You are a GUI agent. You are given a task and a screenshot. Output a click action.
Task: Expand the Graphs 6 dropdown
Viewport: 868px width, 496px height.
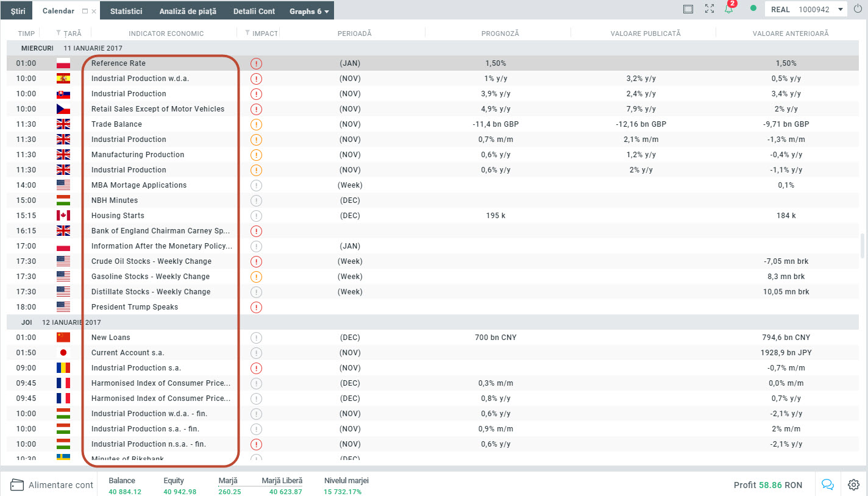pos(310,12)
